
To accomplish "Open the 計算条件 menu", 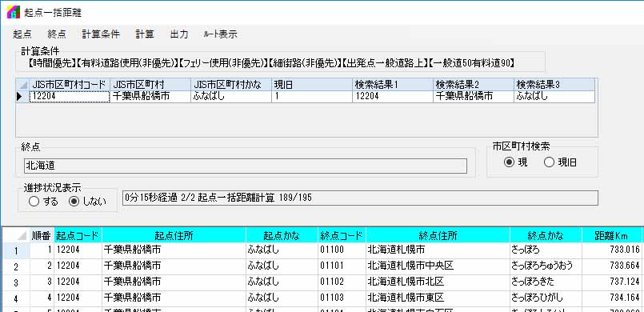I will (101, 34).
